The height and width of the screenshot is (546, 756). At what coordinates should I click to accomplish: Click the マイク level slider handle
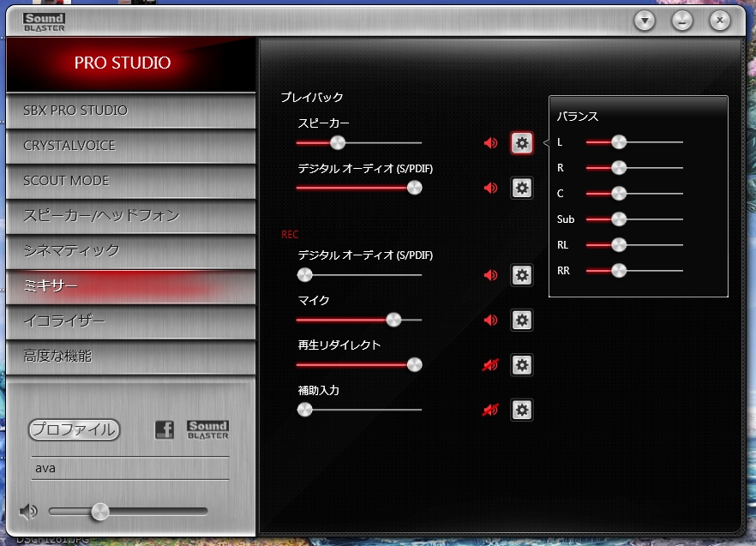pos(393,320)
